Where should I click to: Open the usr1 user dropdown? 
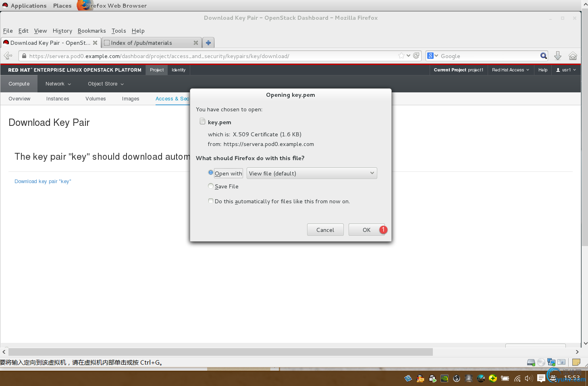(x=566, y=70)
